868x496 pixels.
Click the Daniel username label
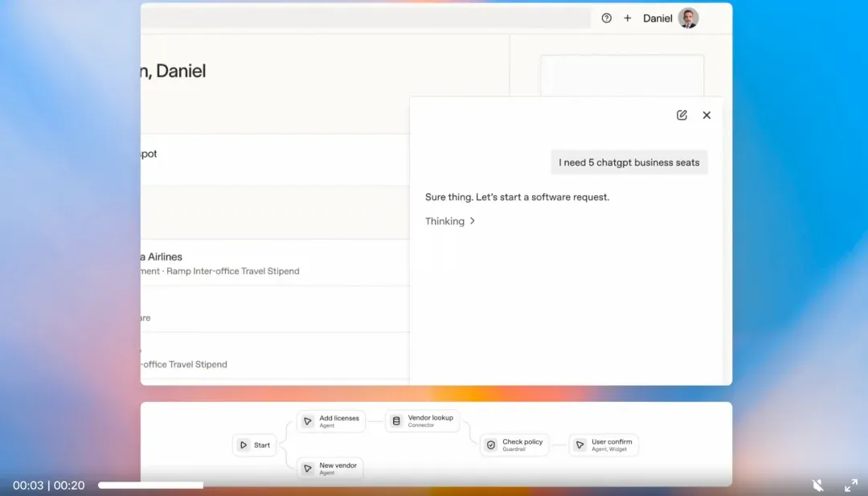[657, 18]
